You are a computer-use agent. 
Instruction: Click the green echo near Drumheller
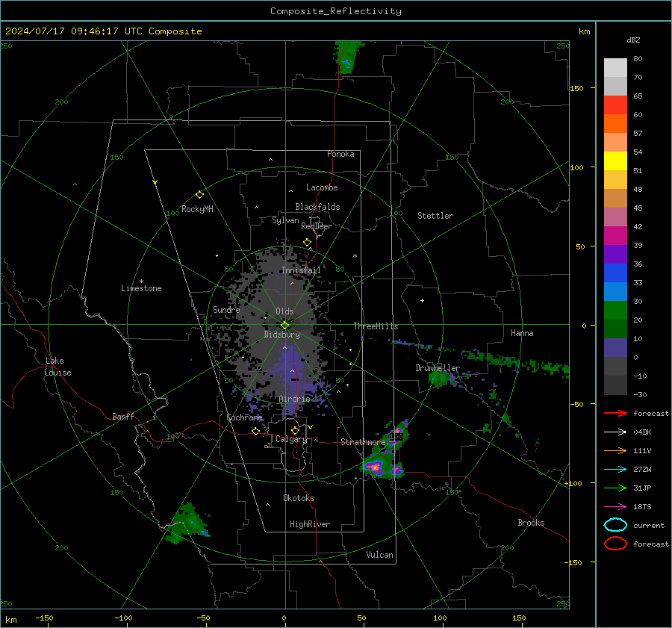point(438,379)
